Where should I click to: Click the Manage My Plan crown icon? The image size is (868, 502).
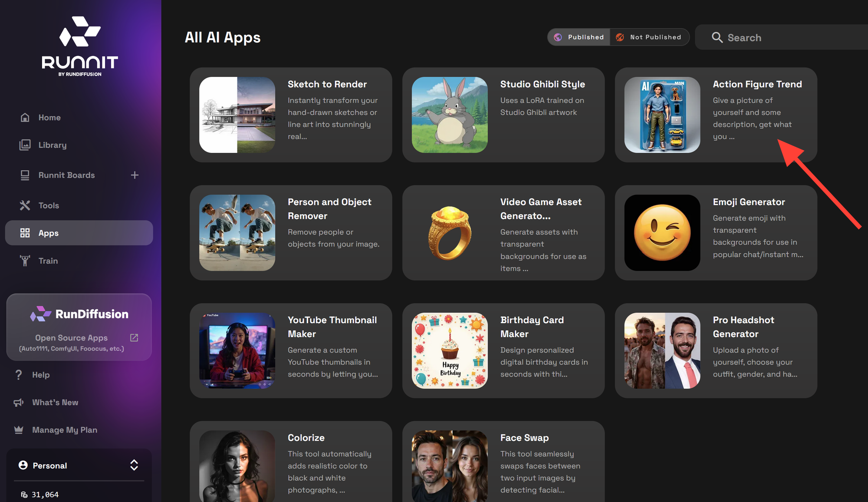point(19,430)
